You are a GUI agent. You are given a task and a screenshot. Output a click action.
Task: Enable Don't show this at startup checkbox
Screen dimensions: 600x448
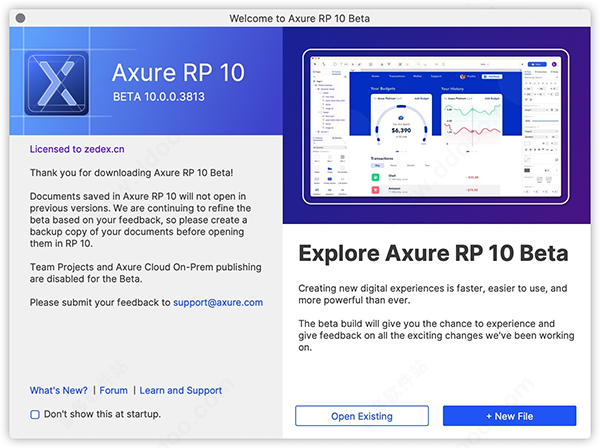coord(35,414)
